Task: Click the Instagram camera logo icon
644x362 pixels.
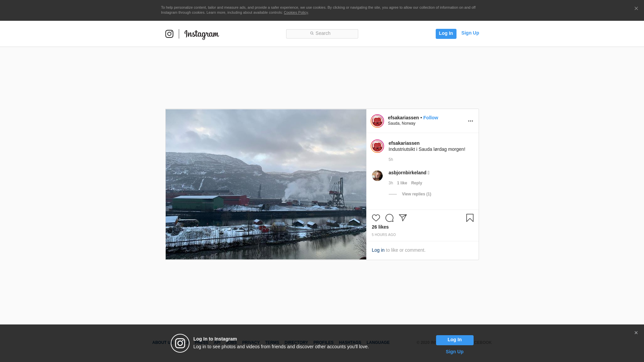Action: (169, 34)
